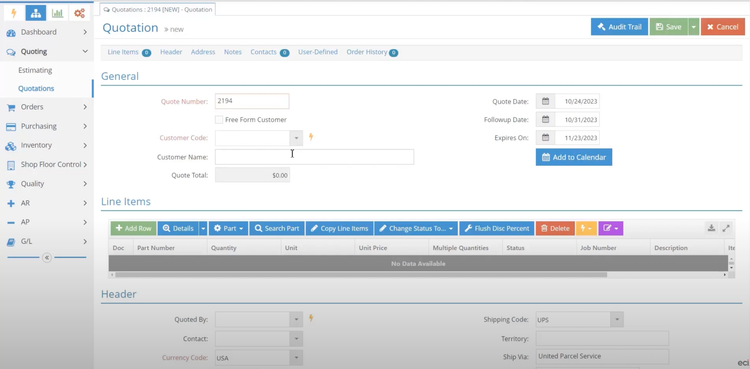Screen dimensions: 750x369
Task: Open the Shipping Code dropdown
Action: (617, 319)
